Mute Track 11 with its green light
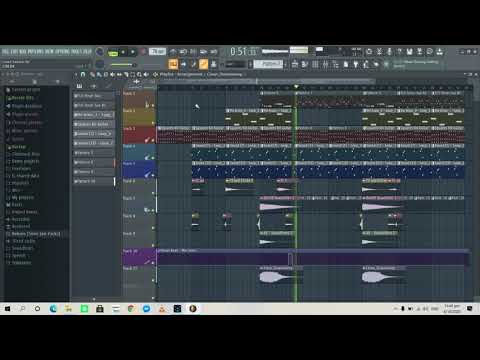 point(153,280)
